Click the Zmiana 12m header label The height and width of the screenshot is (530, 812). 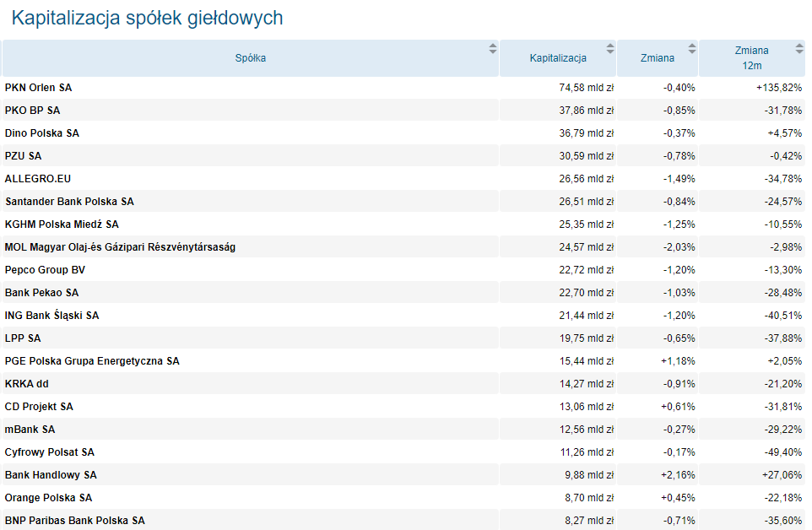tap(751, 58)
